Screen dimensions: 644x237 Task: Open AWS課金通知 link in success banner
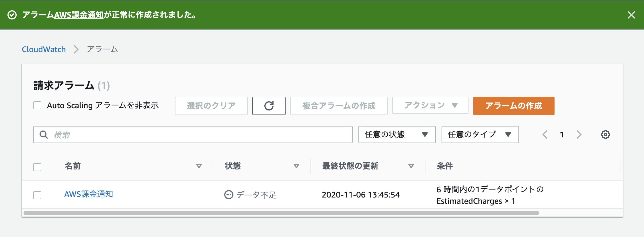(x=79, y=15)
